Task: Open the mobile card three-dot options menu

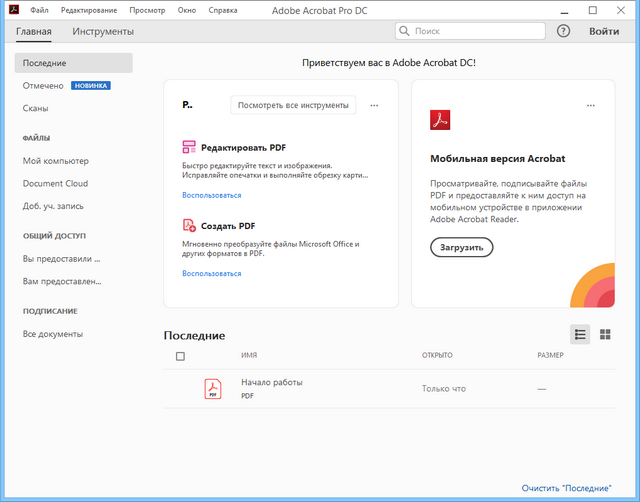Action: point(590,105)
